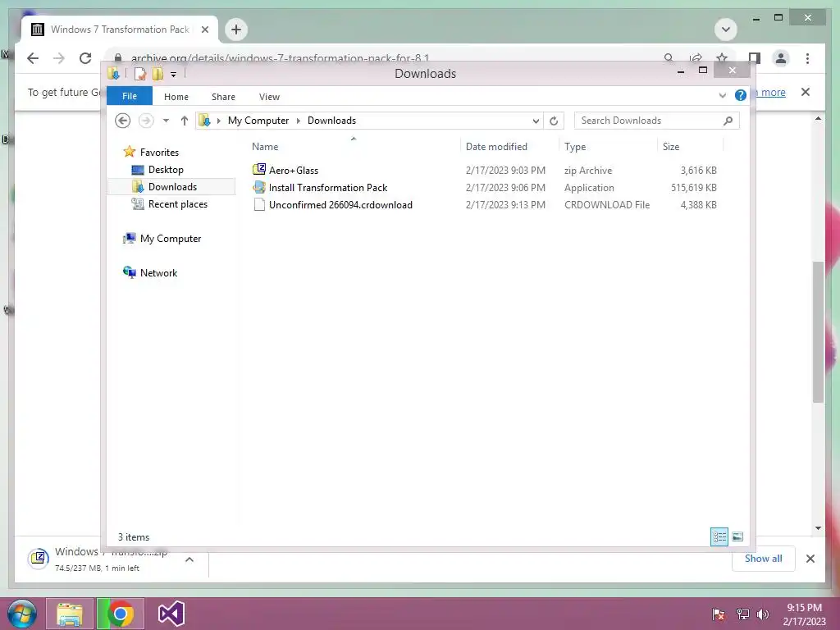
Task: Switch to large icons view layout
Action: click(x=737, y=536)
